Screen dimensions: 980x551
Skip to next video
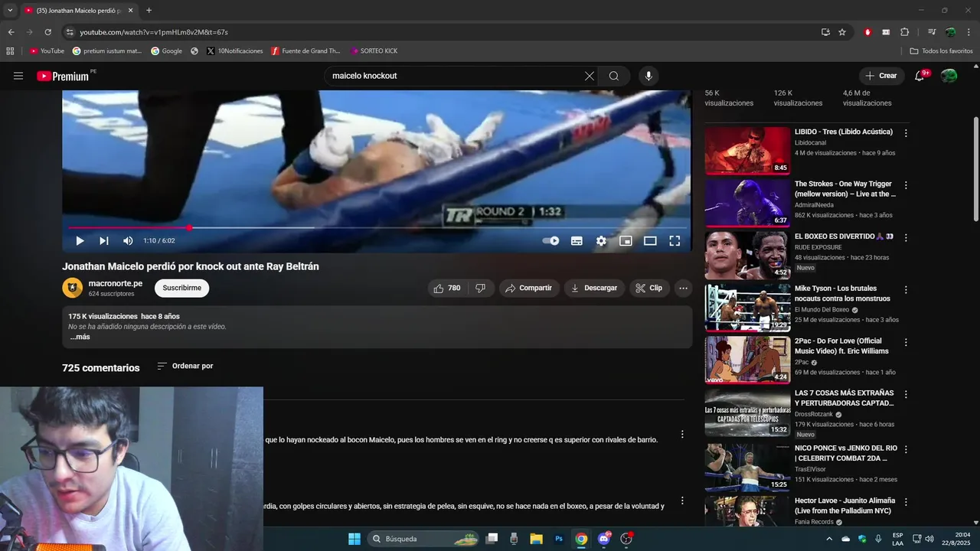[x=104, y=240]
